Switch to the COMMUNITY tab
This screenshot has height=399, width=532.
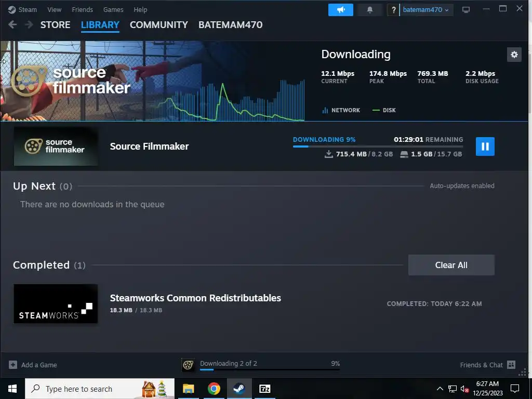point(159,25)
